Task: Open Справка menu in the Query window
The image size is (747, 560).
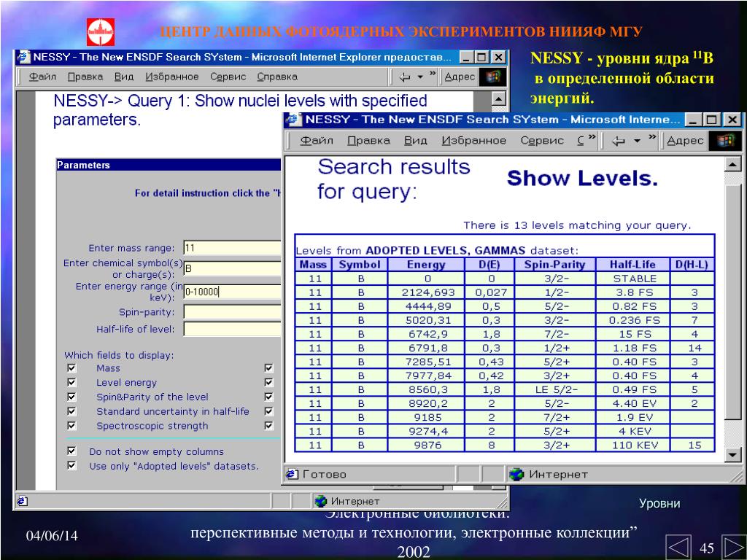Action: tap(277, 77)
